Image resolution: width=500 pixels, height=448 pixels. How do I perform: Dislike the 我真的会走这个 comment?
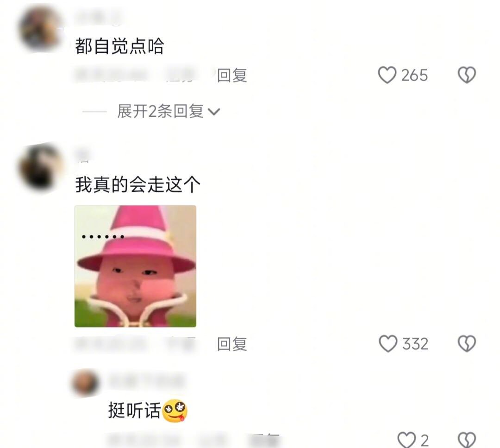pyautogui.click(x=467, y=344)
